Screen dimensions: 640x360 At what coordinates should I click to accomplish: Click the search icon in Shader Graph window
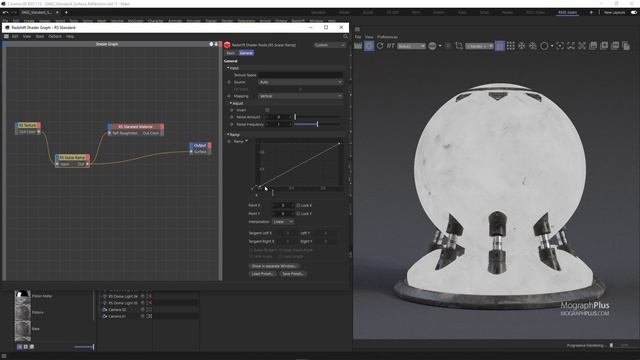(x=345, y=37)
